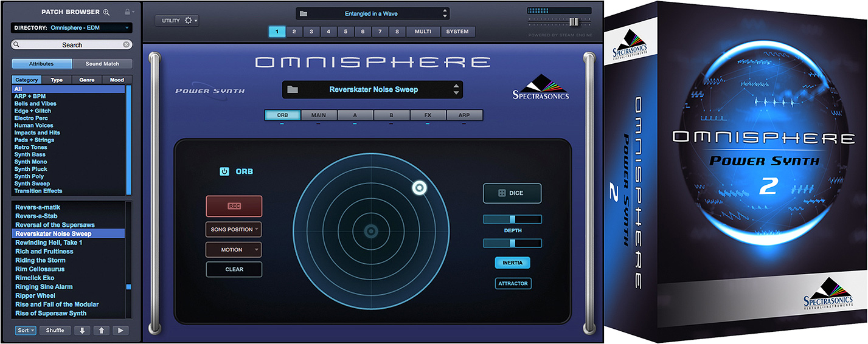Click the glowing orb cursor on the radar circle

[x=418, y=188]
